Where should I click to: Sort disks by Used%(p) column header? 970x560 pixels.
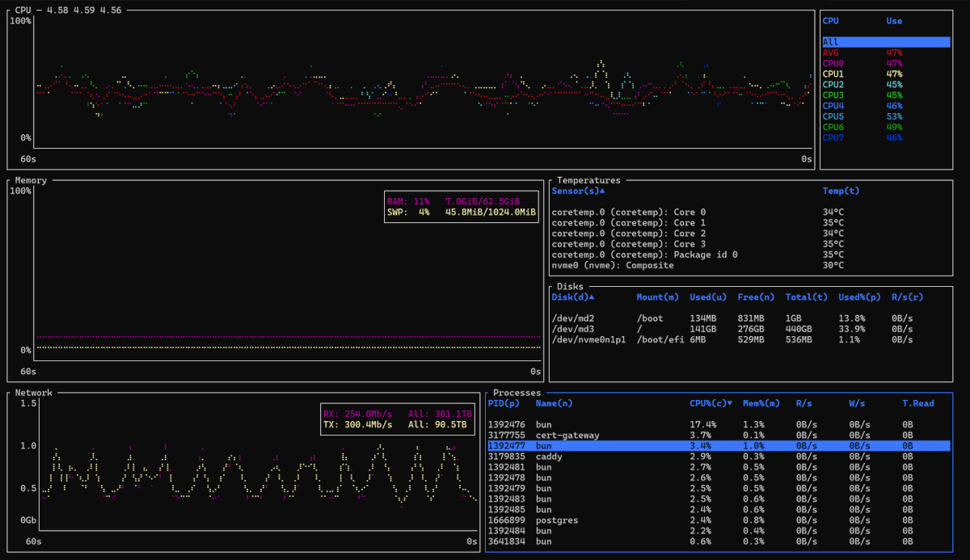[x=859, y=297]
